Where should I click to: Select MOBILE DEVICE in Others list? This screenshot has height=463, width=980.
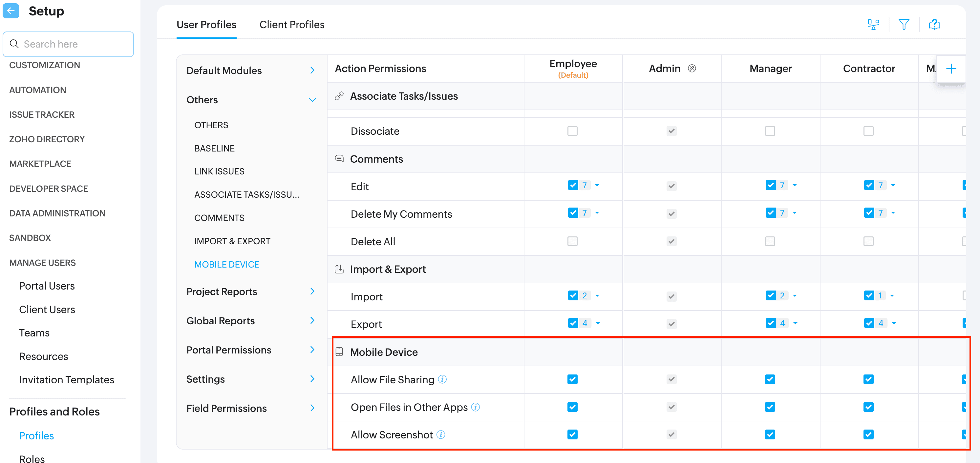tap(227, 264)
